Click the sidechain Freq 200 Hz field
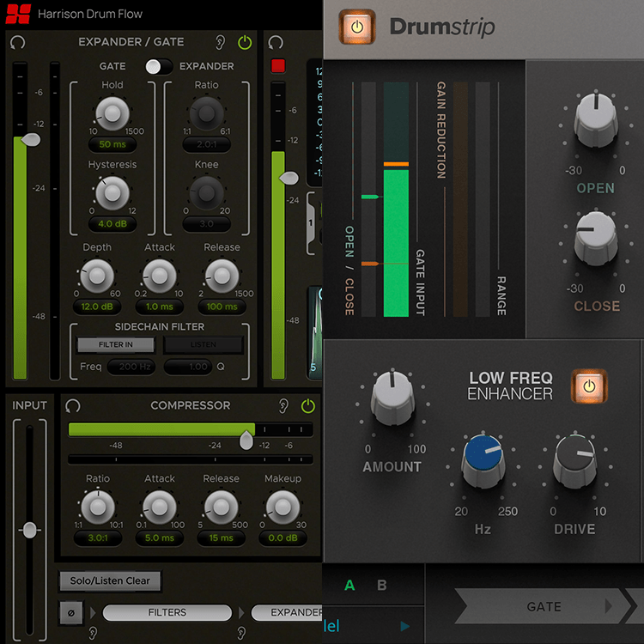The height and width of the screenshot is (644, 644). [131, 367]
